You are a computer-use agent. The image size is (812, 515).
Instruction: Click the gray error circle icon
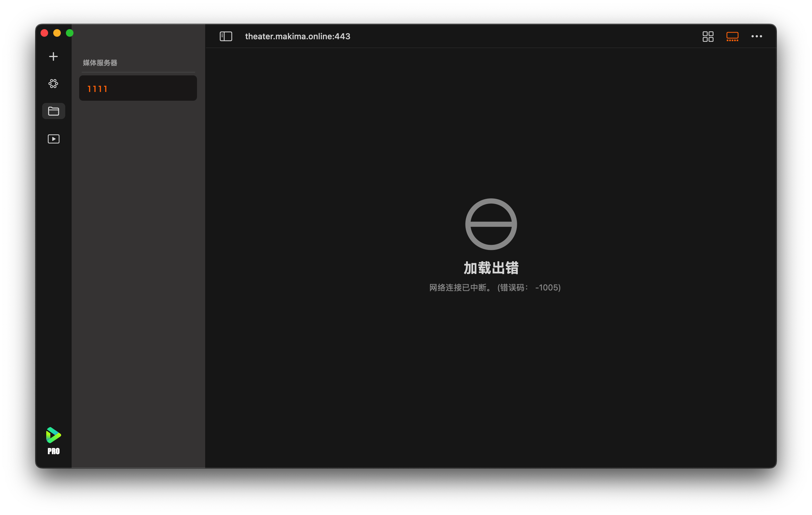click(x=491, y=224)
